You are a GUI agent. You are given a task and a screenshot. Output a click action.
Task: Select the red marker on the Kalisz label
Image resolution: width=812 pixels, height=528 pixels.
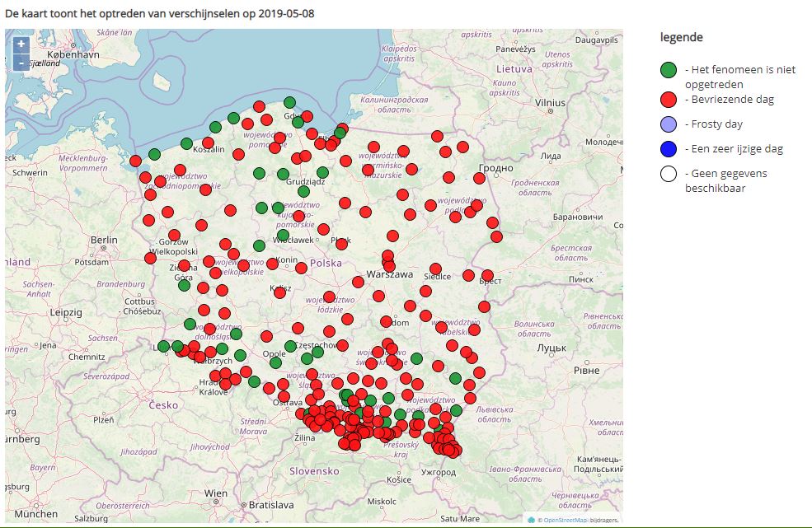pos(283,290)
